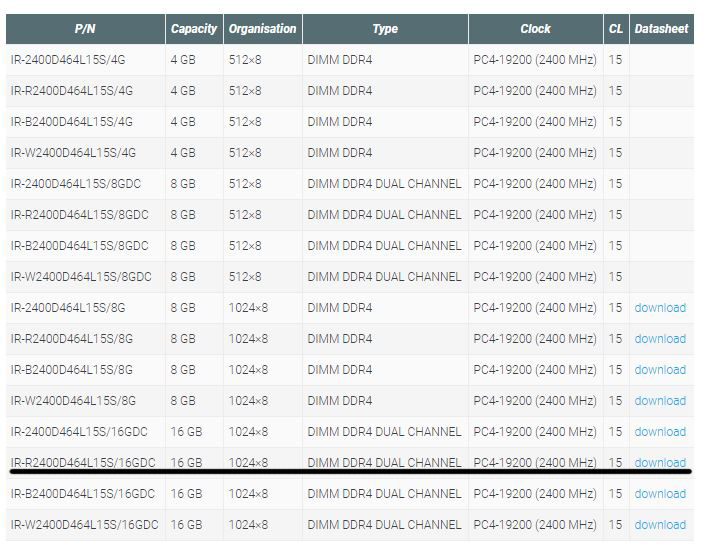Open download link for IR-W2400D464L15S/16GDC
This screenshot has height=551, width=711.
[660, 525]
